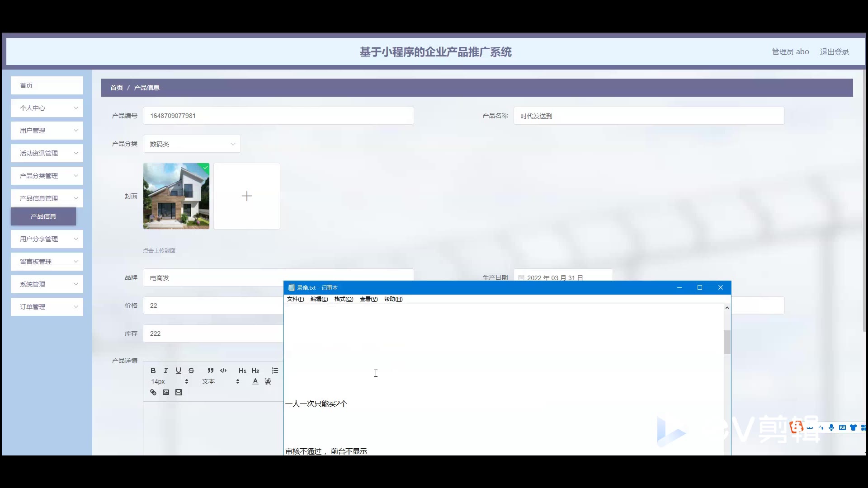Insert an image via the editor picture icon
868x488 pixels.
click(166, 392)
